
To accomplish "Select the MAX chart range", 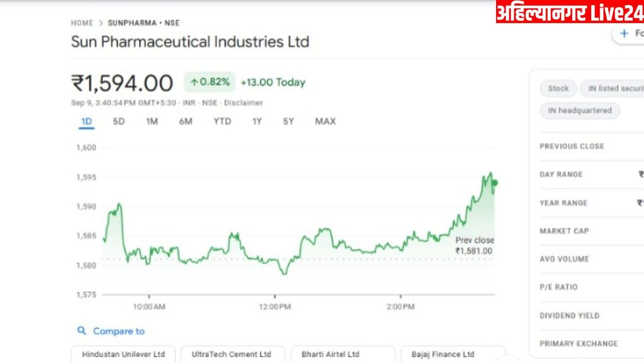I will 325,121.
